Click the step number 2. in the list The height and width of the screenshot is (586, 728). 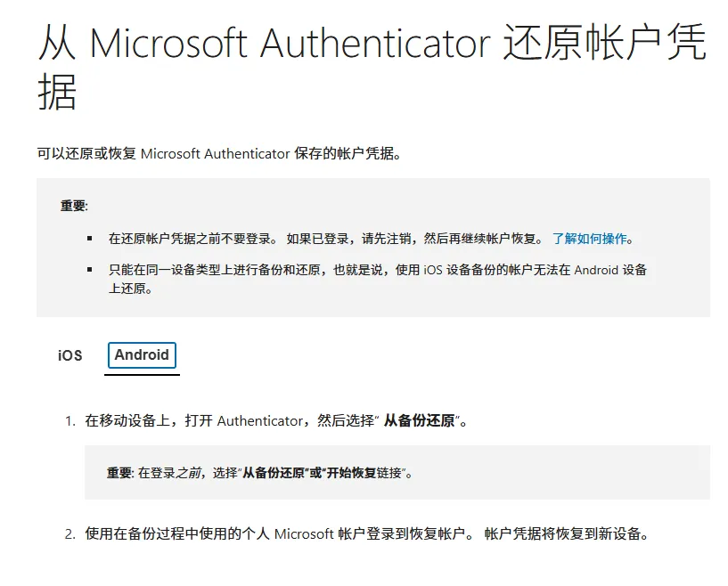point(70,534)
